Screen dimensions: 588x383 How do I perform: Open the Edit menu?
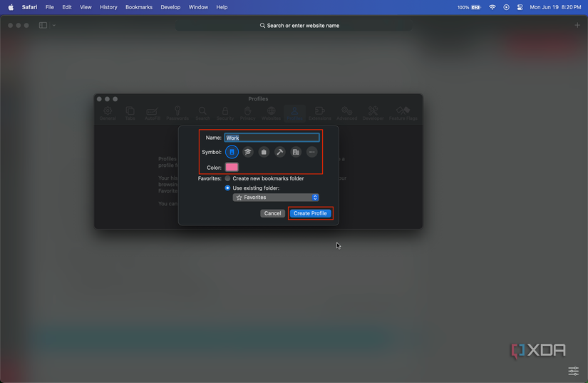click(x=67, y=7)
